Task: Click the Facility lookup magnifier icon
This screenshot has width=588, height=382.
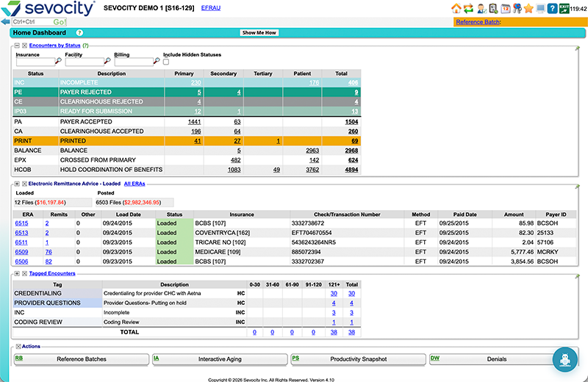Action: [107, 61]
